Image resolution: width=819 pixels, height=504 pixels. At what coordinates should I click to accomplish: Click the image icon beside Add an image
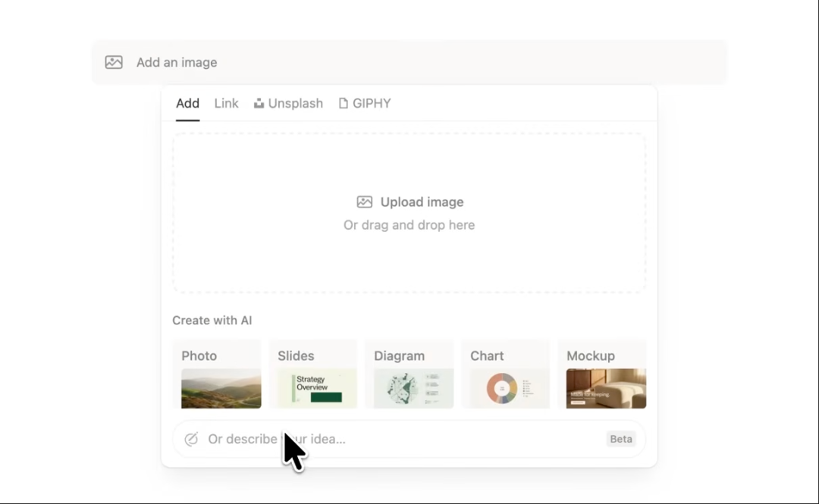click(x=114, y=63)
